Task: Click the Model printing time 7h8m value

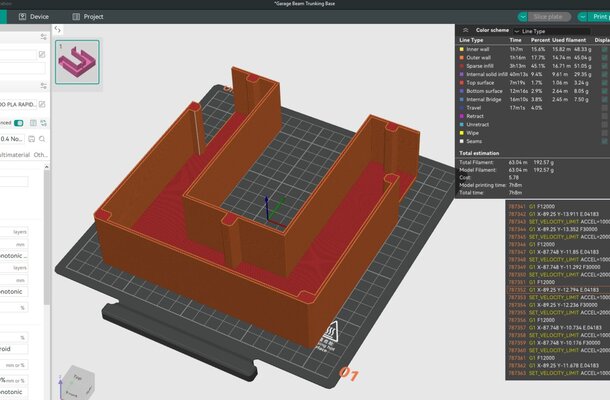Action: tap(515, 185)
